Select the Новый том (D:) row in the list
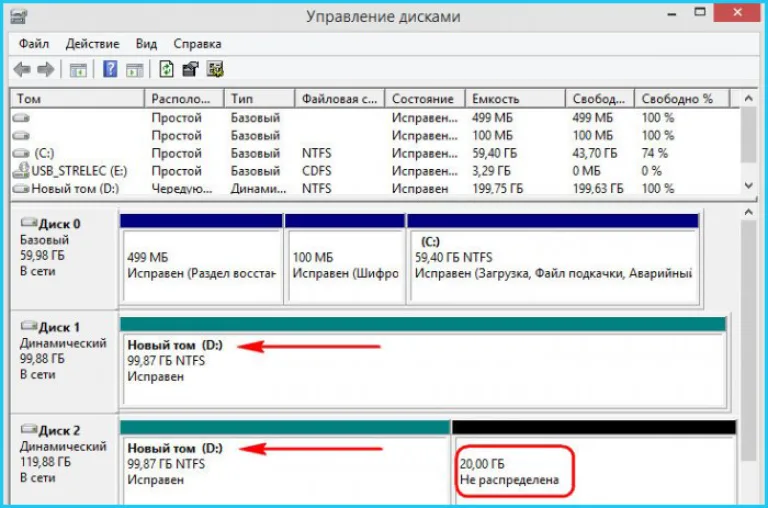The height and width of the screenshot is (508, 768). (x=375, y=189)
